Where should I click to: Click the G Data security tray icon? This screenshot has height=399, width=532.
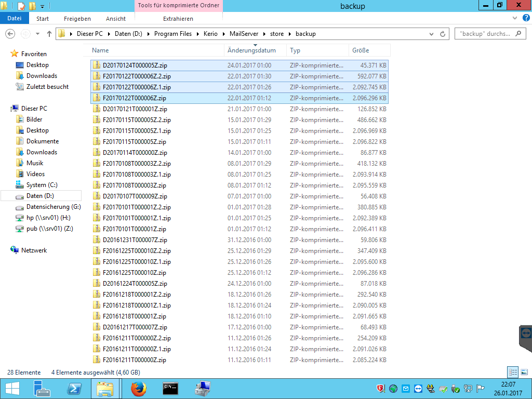coord(381,389)
